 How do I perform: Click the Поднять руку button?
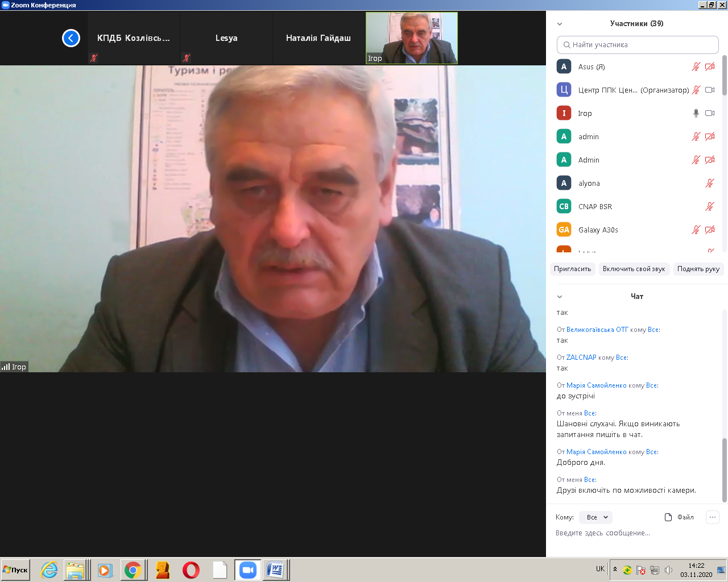tap(698, 269)
